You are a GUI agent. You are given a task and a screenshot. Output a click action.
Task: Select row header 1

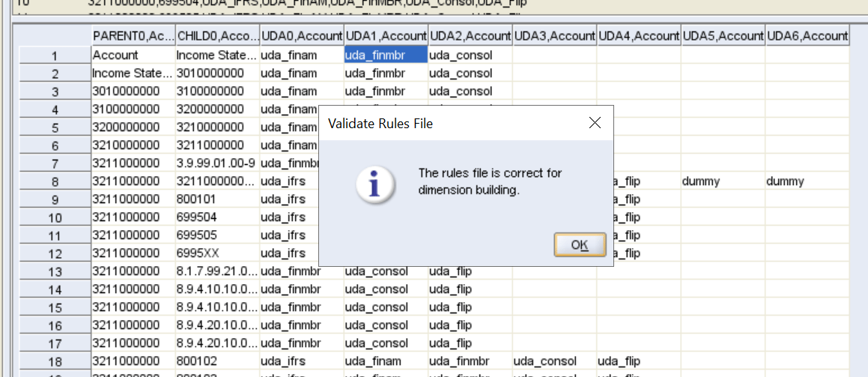[x=55, y=55]
